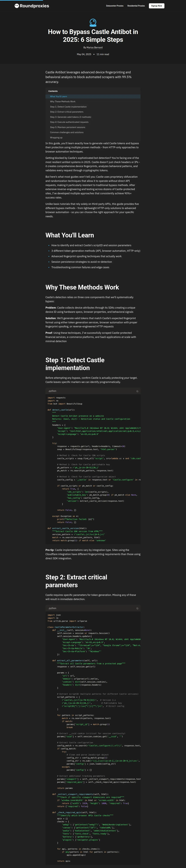Click bullet 'Session persistence strategies to avoid re-detection'
Screen dimensions: 186x868
click(81, 262)
